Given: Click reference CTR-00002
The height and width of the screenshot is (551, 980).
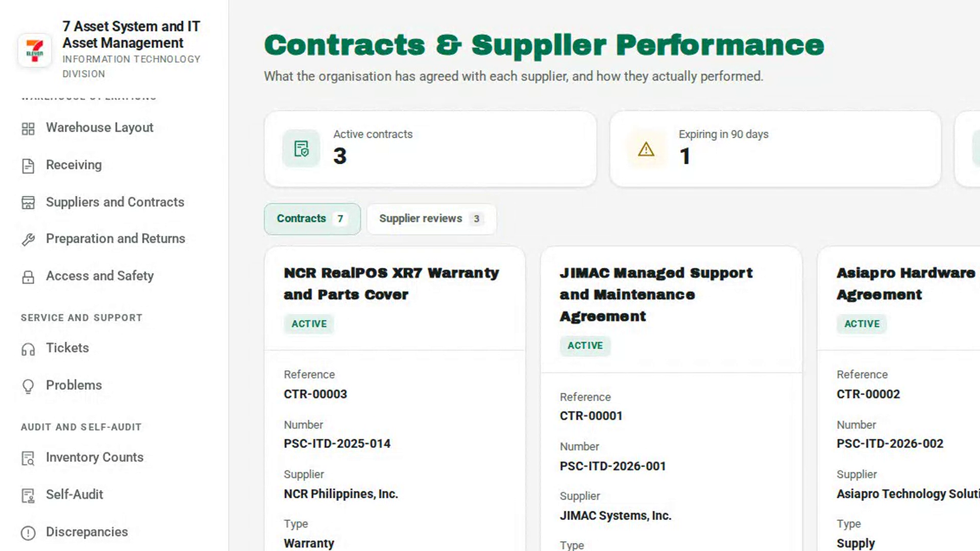Looking at the screenshot, I should (868, 394).
